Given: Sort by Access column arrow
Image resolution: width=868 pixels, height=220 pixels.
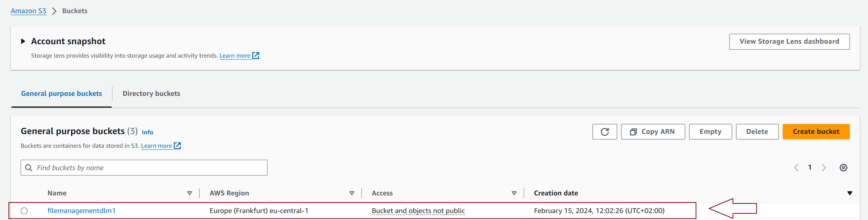Looking at the screenshot, I should 514,193.
